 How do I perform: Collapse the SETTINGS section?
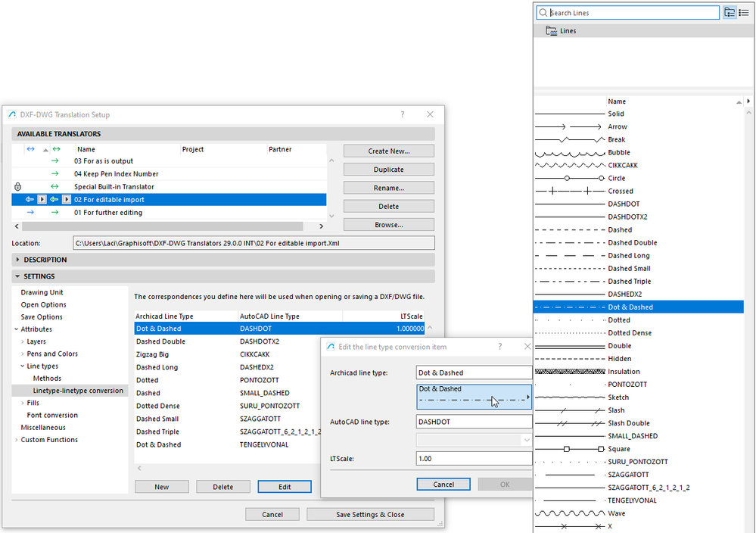pyautogui.click(x=18, y=276)
